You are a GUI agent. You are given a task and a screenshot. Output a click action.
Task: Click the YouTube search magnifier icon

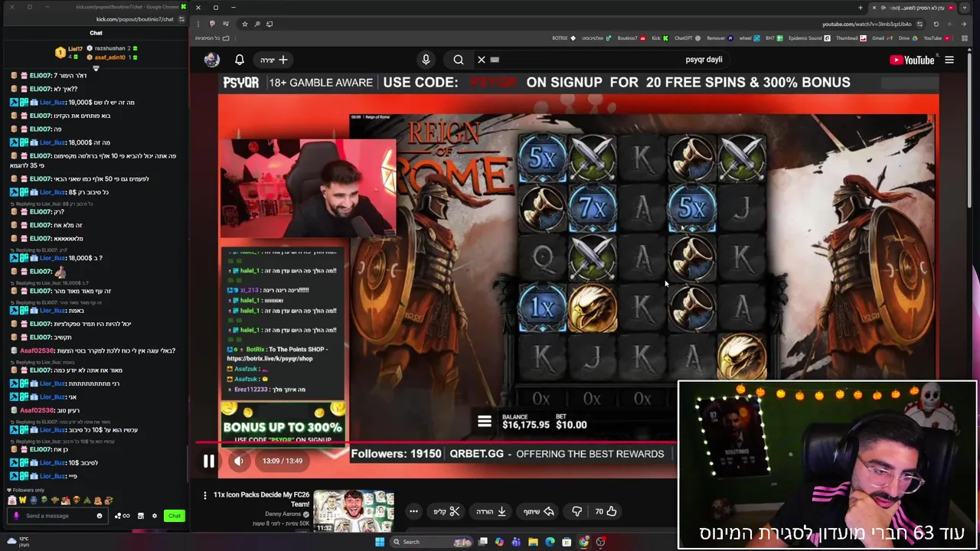458,60
